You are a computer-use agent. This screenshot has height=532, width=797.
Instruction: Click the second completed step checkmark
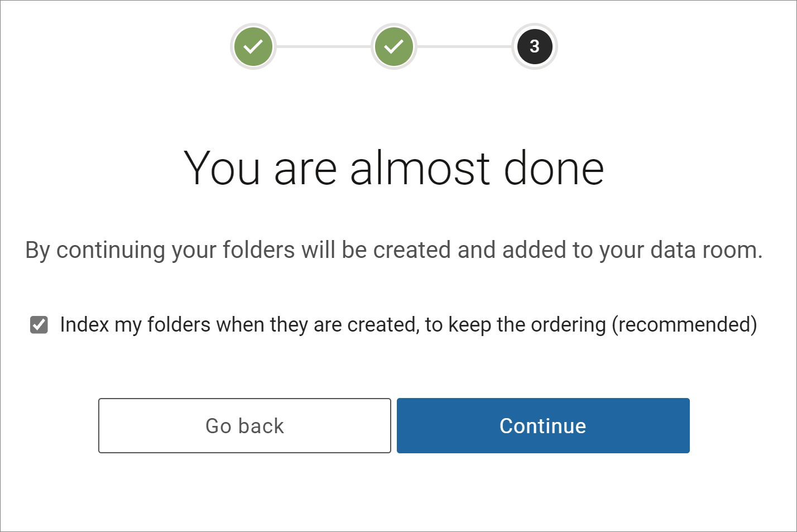tap(394, 46)
